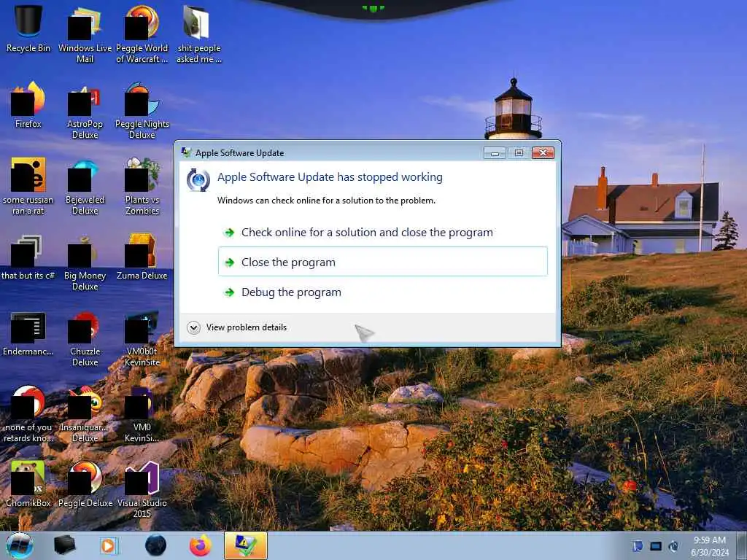Open the black folder pinned on taskbar
The image size is (747, 560).
point(64,545)
